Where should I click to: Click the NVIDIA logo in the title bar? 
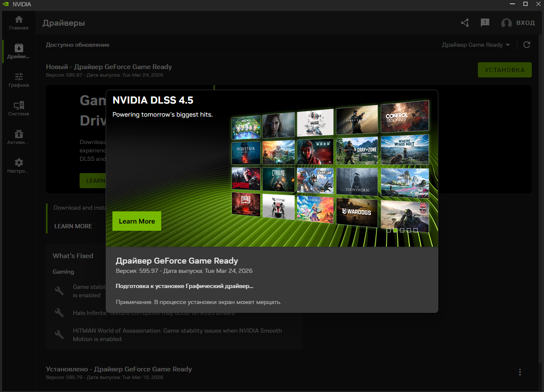tap(5, 4)
